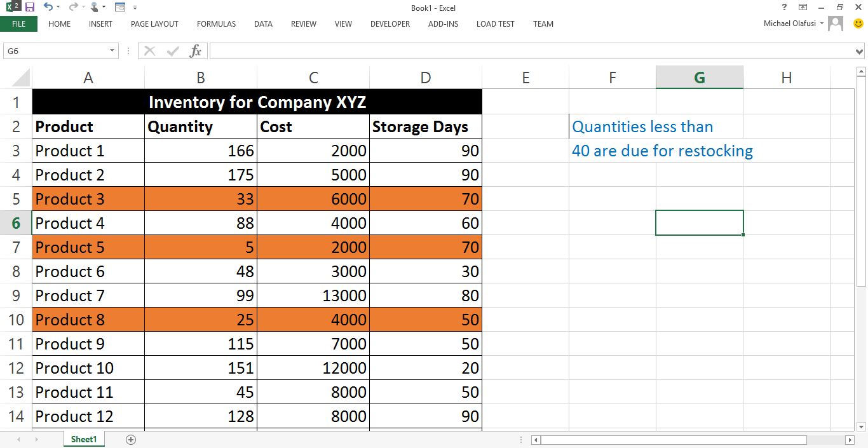Click the Undo icon

coord(49,6)
